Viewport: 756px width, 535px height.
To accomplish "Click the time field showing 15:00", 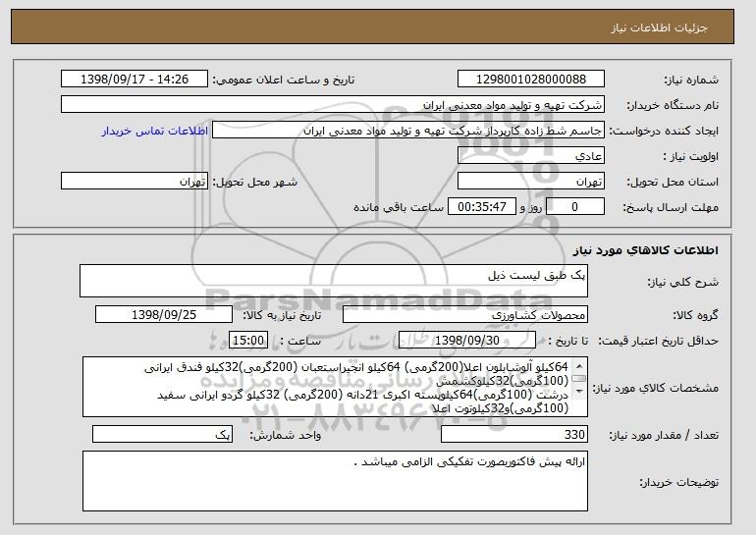I will pos(248,341).
